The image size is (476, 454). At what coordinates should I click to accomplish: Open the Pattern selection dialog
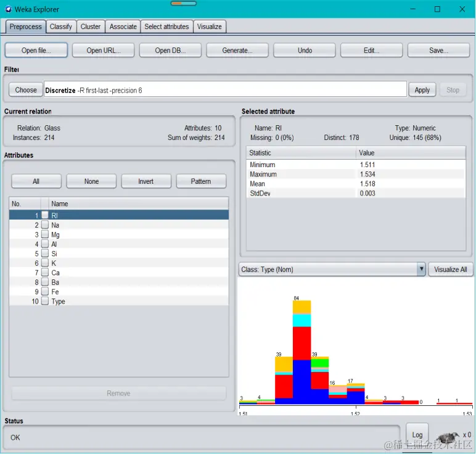pos(201,181)
